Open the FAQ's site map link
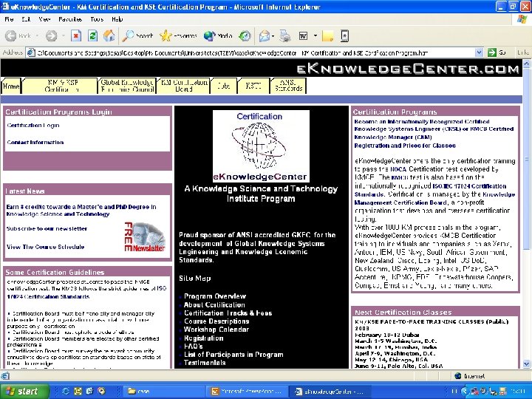532x399 pixels. tap(193, 346)
